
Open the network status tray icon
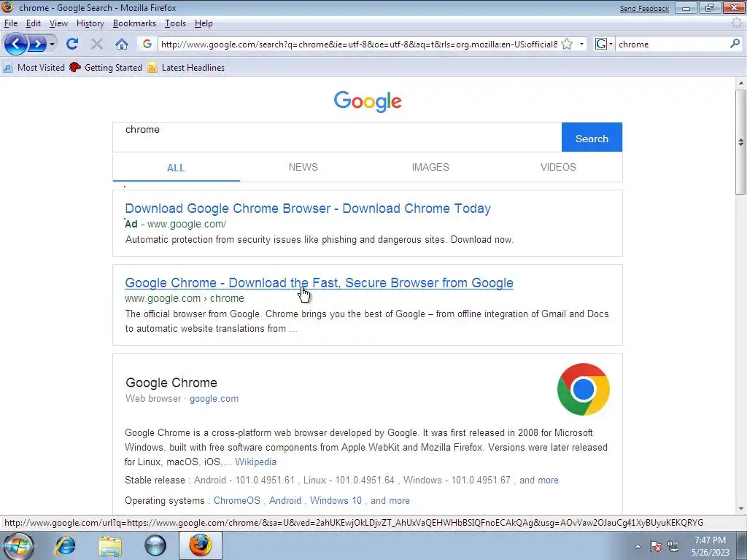pos(673,546)
